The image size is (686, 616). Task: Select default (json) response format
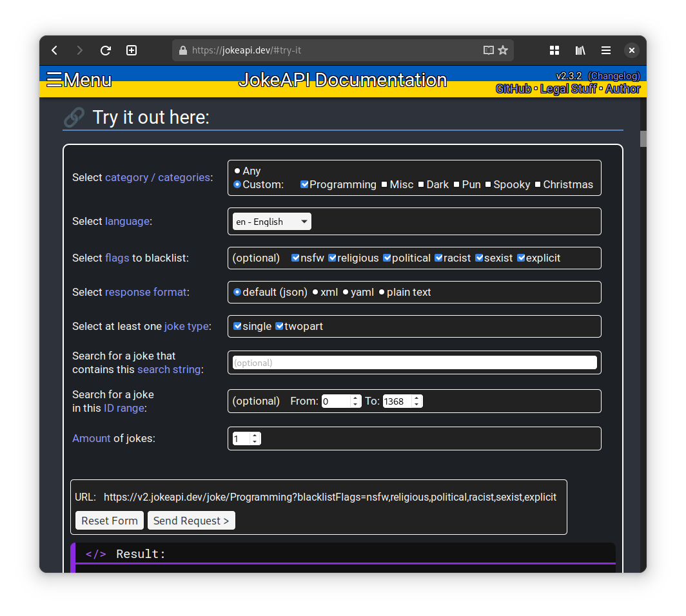click(x=237, y=292)
